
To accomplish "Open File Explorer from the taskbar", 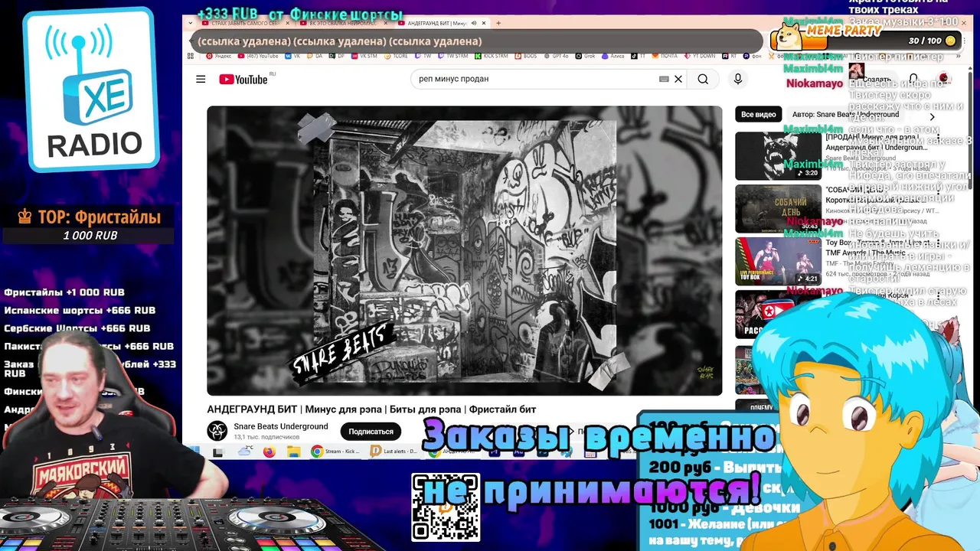I will click(x=293, y=452).
